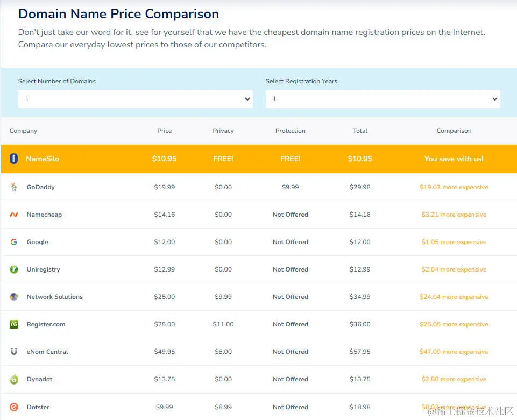
Task: Open the Select Registration Years dropdown
Action: coord(383,99)
